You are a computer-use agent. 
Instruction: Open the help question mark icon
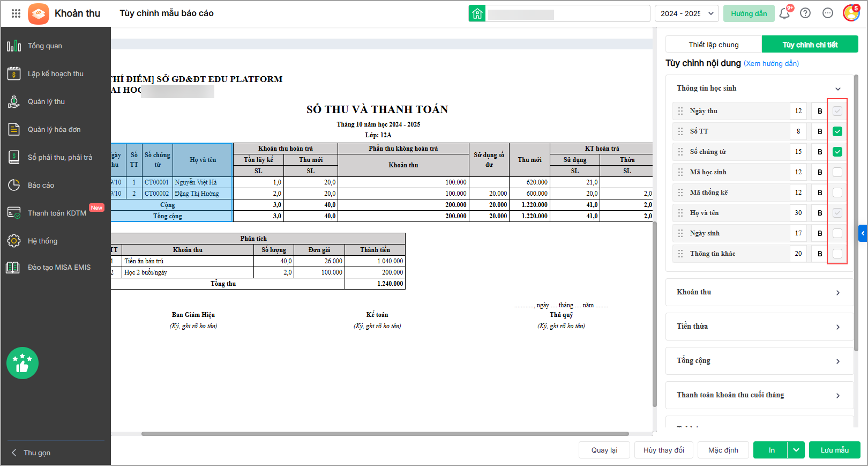[x=805, y=13]
